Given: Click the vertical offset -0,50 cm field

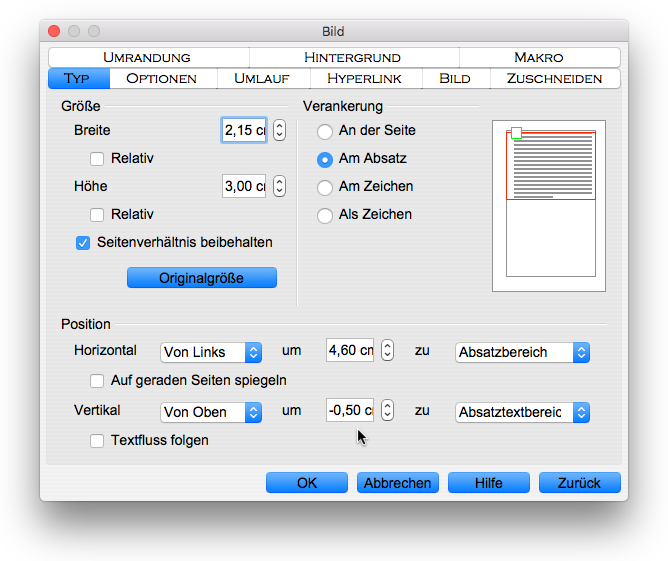Looking at the screenshot, I should (350, 410).
